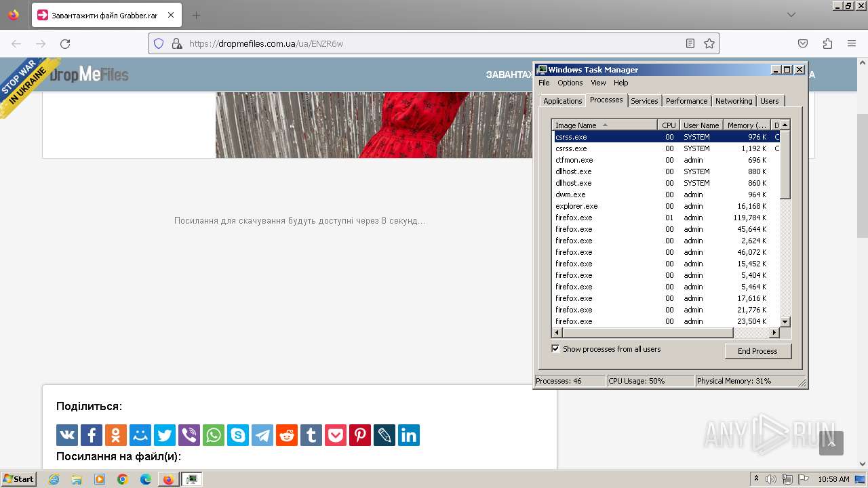Open Firefox extensions menu
Image resolution: width=868 pixels, height=488 pixels.
point(827,43)
